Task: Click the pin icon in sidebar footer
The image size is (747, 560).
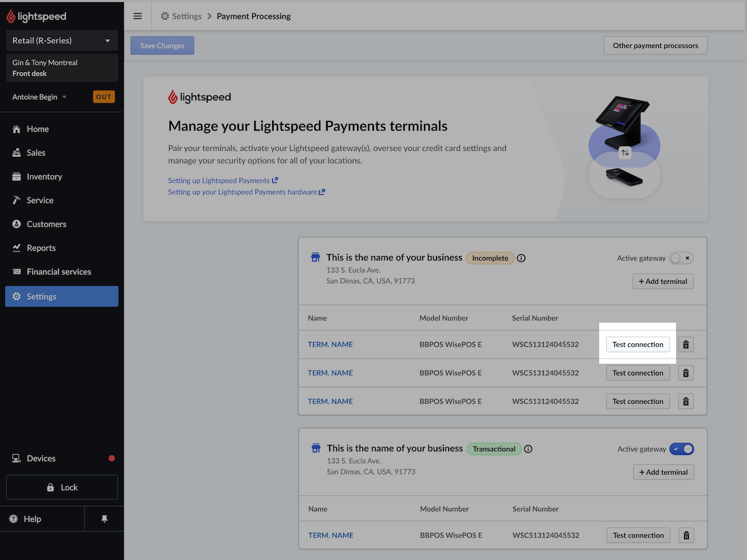Action: click(105, 519)
